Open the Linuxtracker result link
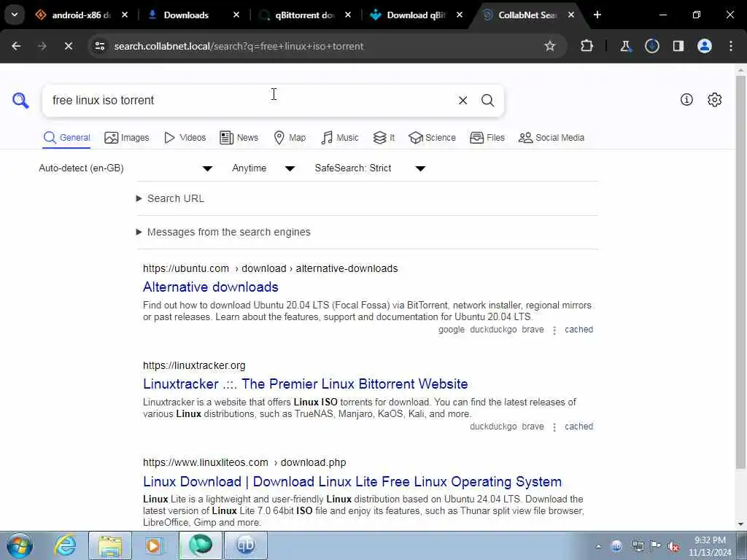This screenshot has width=747, height=560. (x=306, y=384)
